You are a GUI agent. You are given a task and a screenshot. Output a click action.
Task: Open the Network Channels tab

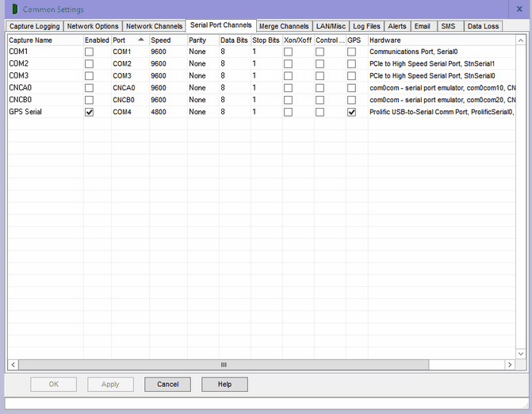pos(154,26)
